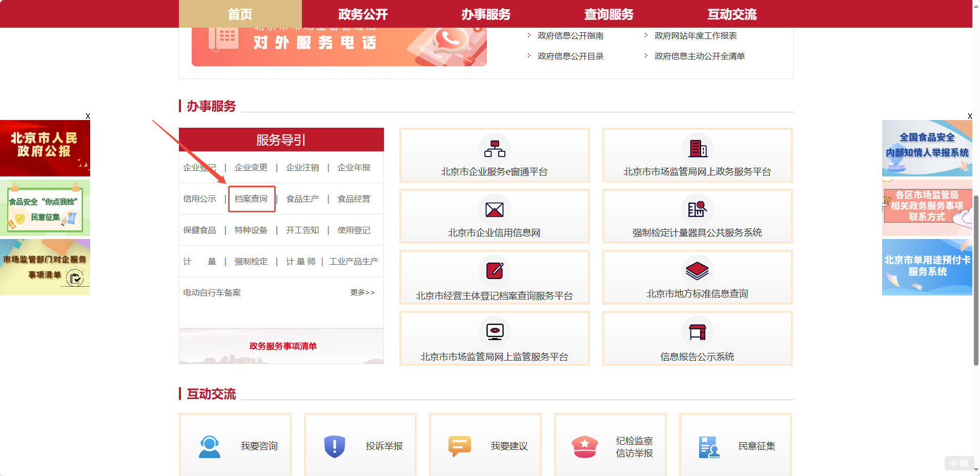Switch to the 查询服务 navigation tab
This screenshot has height=476, width=980.
point(609,14)
